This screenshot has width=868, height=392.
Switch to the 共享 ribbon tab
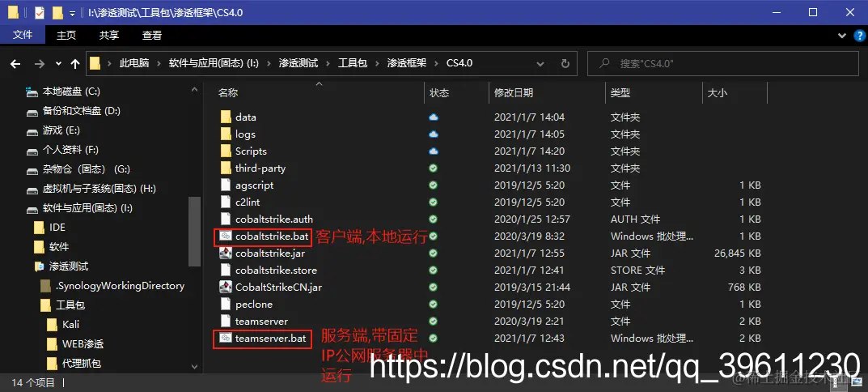coord(109,35)
